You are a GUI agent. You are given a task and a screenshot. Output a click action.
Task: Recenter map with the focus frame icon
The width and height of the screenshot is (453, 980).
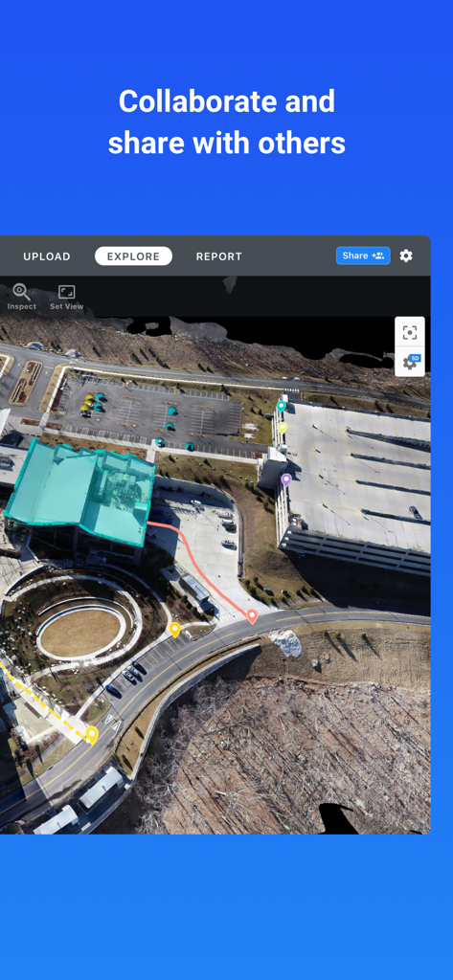pos(410,332)
